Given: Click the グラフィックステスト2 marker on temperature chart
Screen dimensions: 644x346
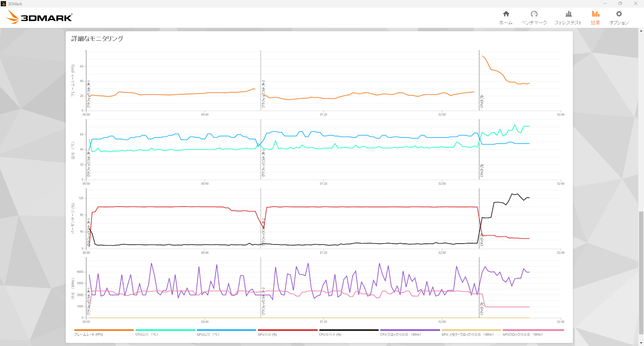Looking at the screenshot, I should [x=263, y=164].
